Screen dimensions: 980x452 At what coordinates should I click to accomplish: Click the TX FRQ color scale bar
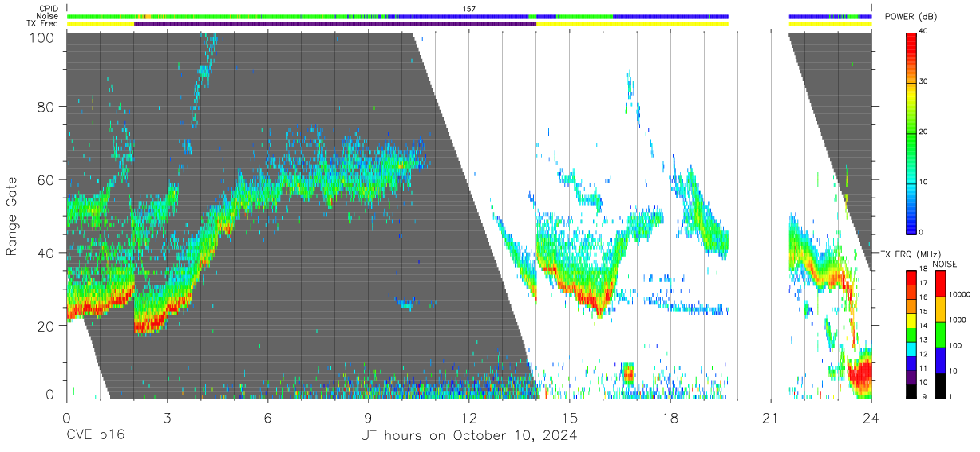(911, 335)
